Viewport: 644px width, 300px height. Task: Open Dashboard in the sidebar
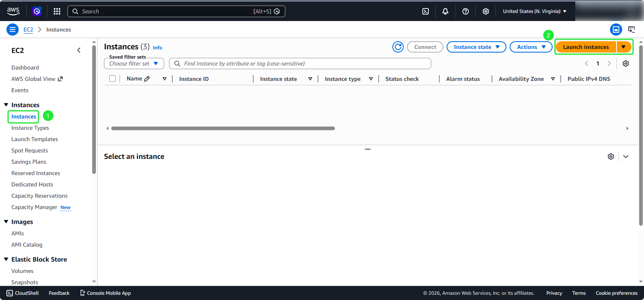[x=25, y=68]
